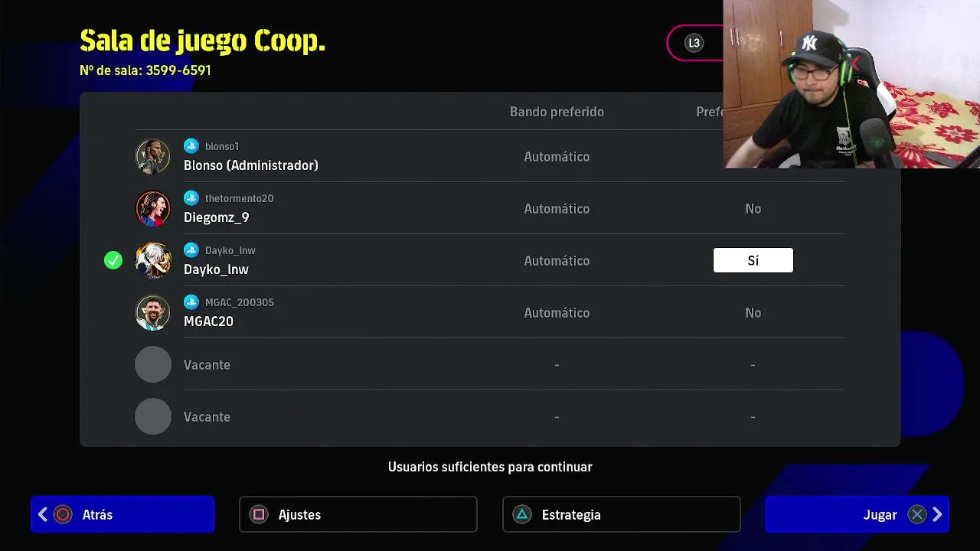Click the square button icon on Ajustes
Viewport: 980px width, 551px height.
[259, 515]
